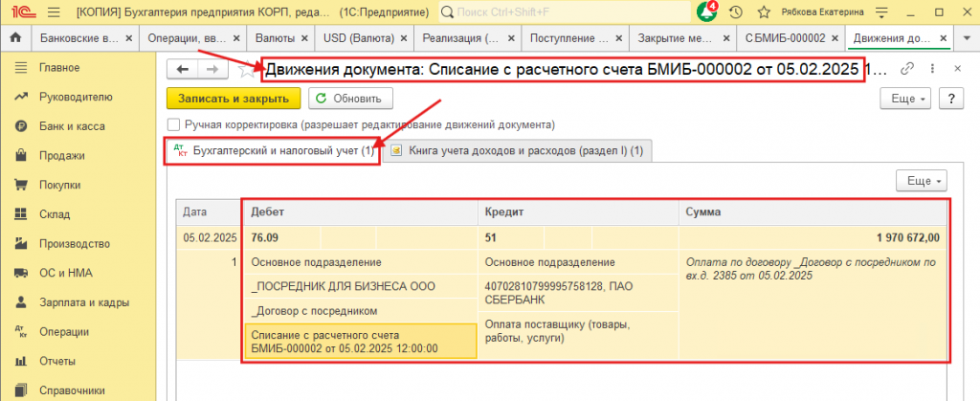Click the search field Поиск Ctrl+Shift+F
Image resolution: width=980 pixels, height=401 pixels.
click(564, 11)
